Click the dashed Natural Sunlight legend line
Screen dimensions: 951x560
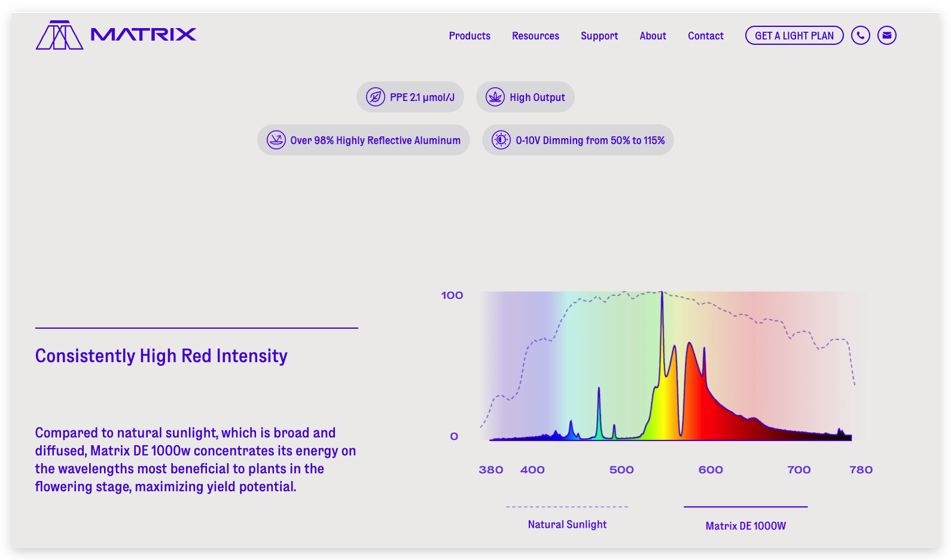(567, 507)
